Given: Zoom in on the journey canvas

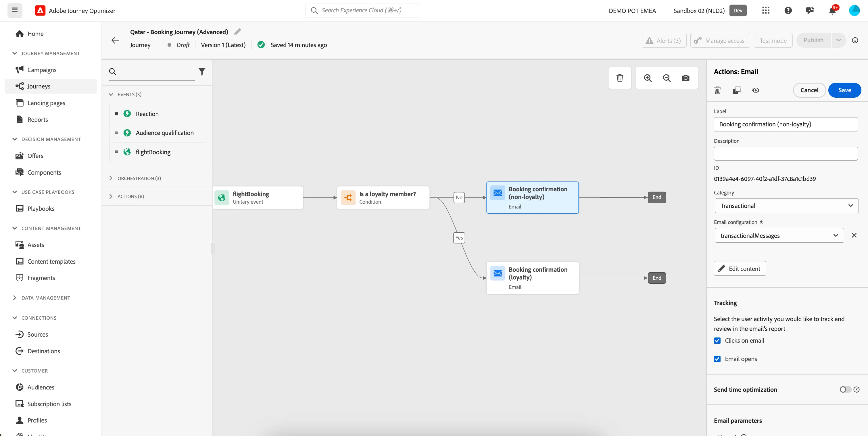Looking at the screenshot, I should (648, 78).
